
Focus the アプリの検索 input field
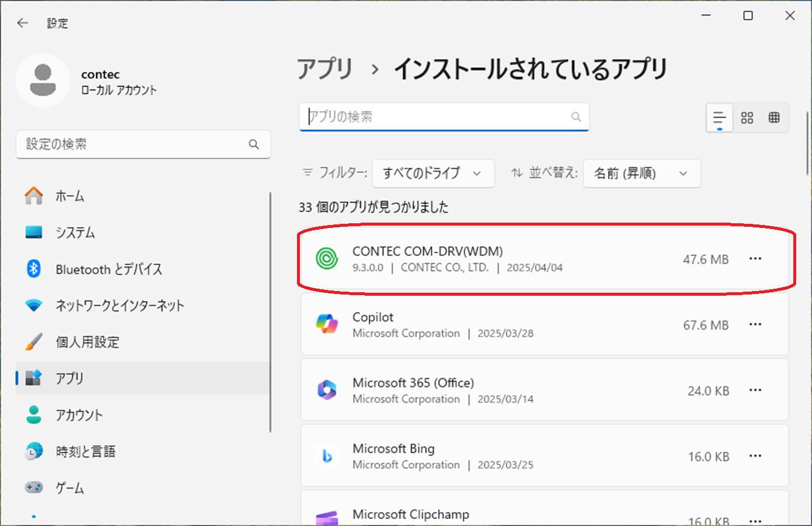(444, 117)
